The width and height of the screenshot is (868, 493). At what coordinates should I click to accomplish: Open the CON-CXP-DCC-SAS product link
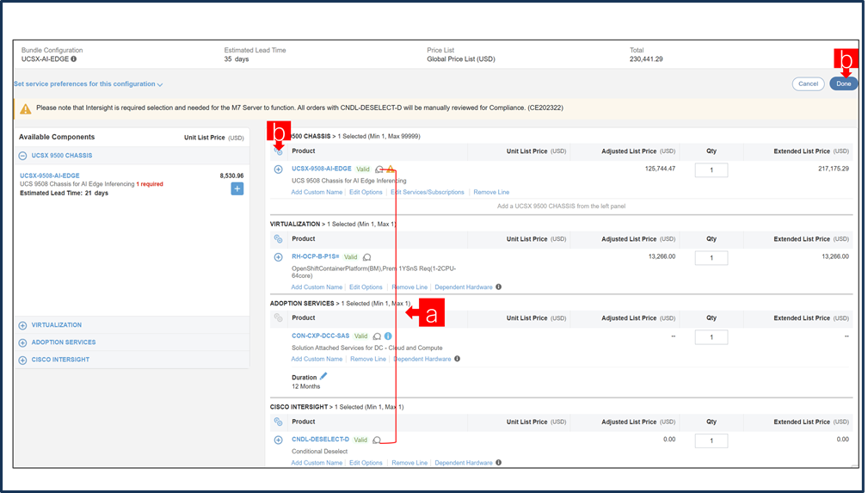pyautogui.click(x=321, y=336)
